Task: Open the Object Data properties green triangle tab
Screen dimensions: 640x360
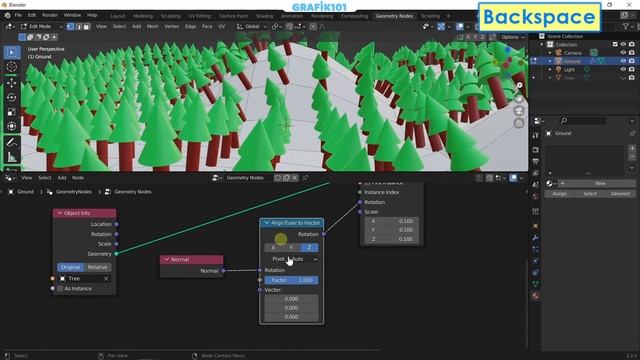Action: coord(536,284)
